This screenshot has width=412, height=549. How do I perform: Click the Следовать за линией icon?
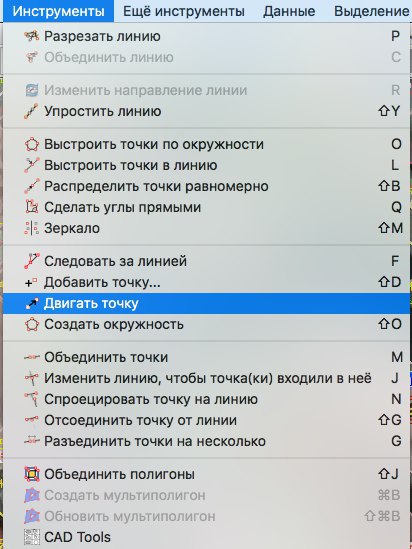click(32, 261)
